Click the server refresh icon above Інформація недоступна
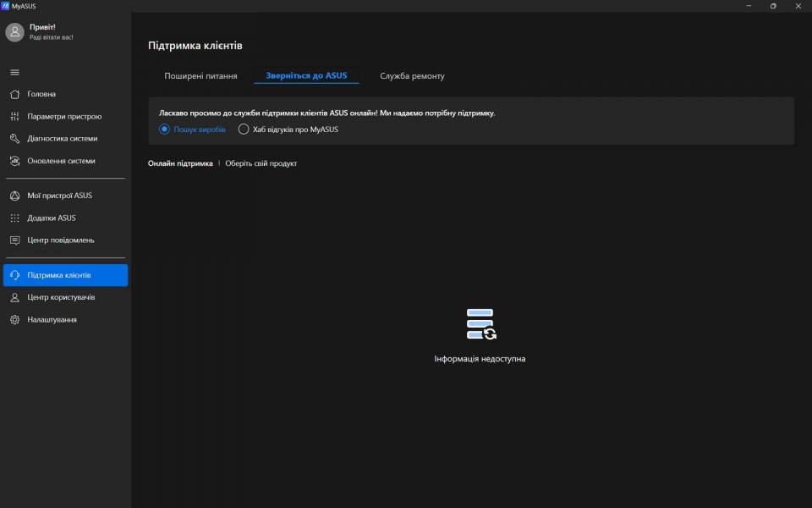The width and height of the screenshot is (812, 508). pos(481,324)
